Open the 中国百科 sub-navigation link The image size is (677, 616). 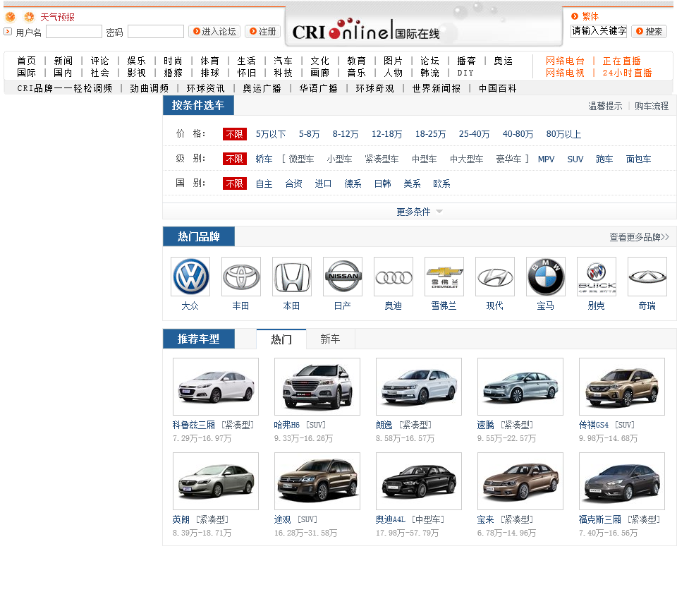[x=497, y=89]
